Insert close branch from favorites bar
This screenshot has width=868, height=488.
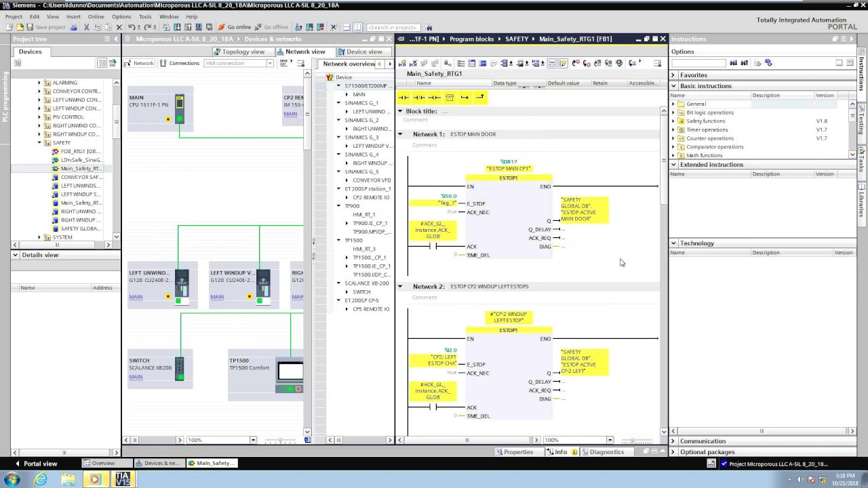(480, 98)
